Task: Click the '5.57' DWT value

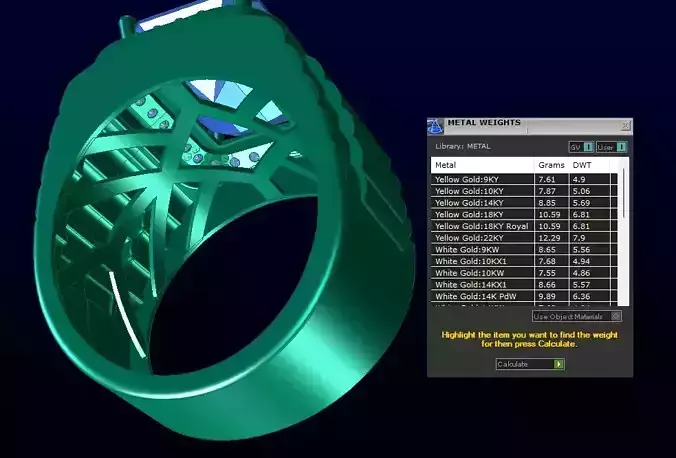Action: (x=581, y=284)
